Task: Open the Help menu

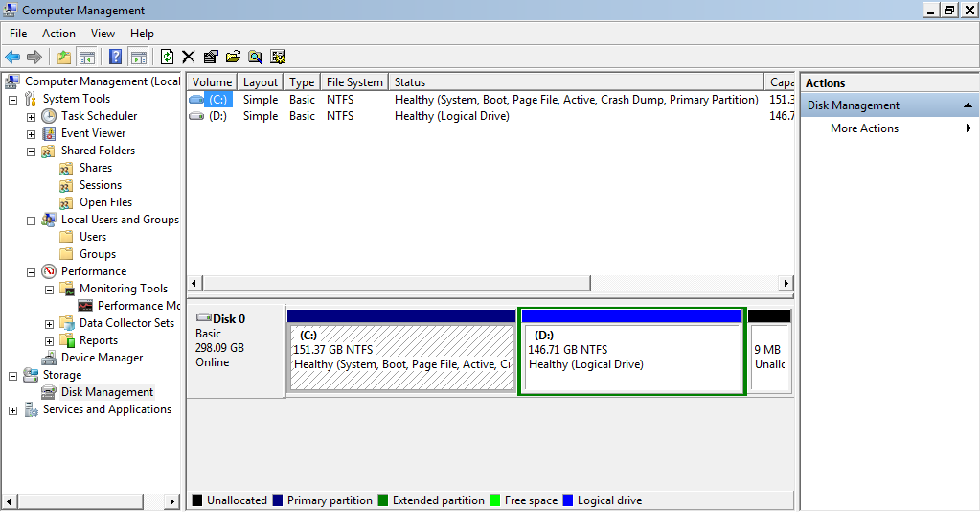Action: 142,34
